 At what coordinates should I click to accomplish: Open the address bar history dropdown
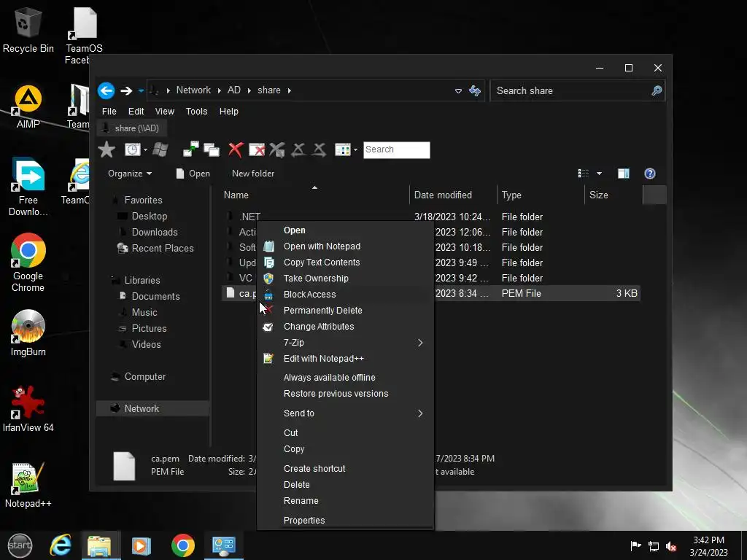tap(458, 90)
